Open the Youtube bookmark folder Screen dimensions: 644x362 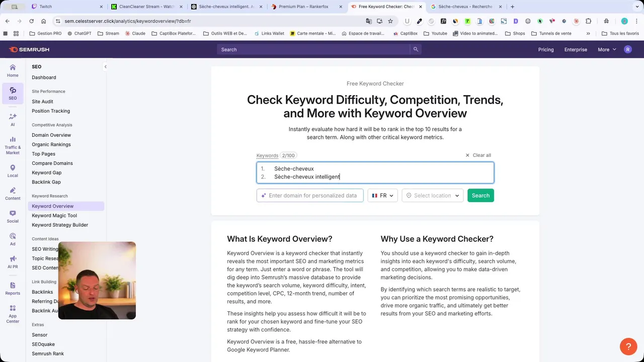(435, 34)
